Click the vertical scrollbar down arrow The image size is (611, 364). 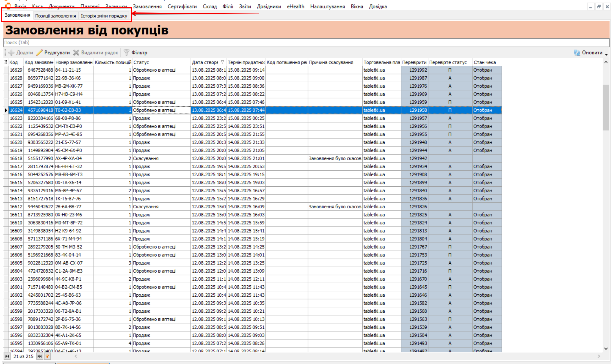(606, 349)
